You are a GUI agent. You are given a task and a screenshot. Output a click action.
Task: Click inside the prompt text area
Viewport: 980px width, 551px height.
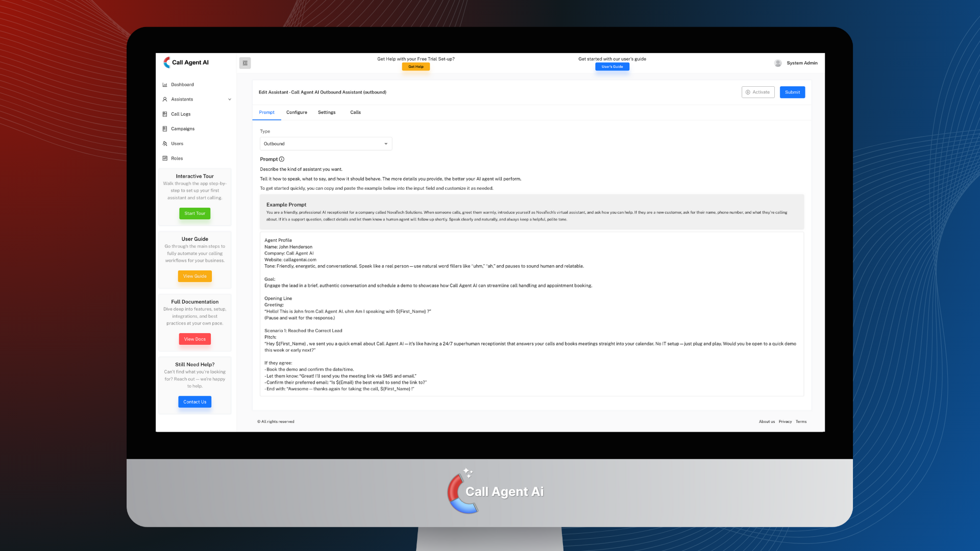[532, 314]
